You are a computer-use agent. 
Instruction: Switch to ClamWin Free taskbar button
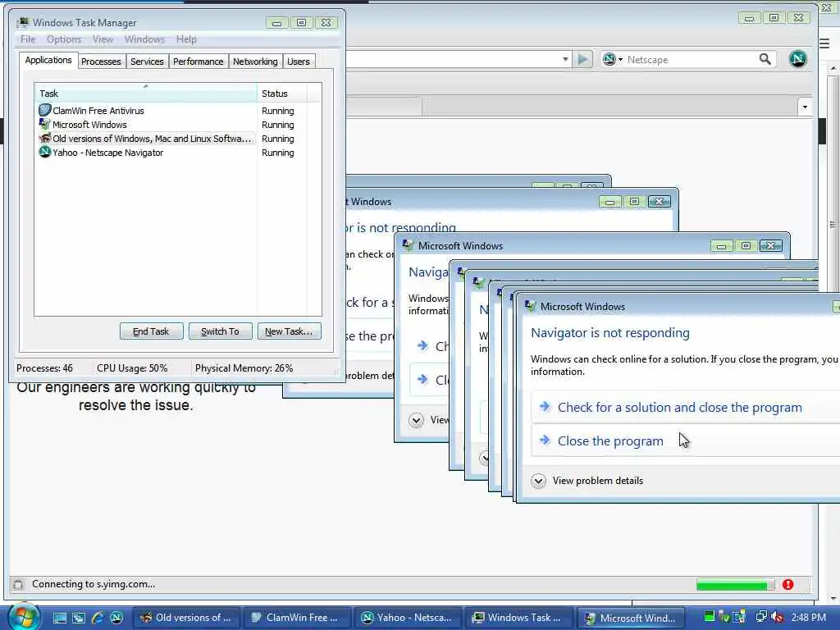(297, 618)
